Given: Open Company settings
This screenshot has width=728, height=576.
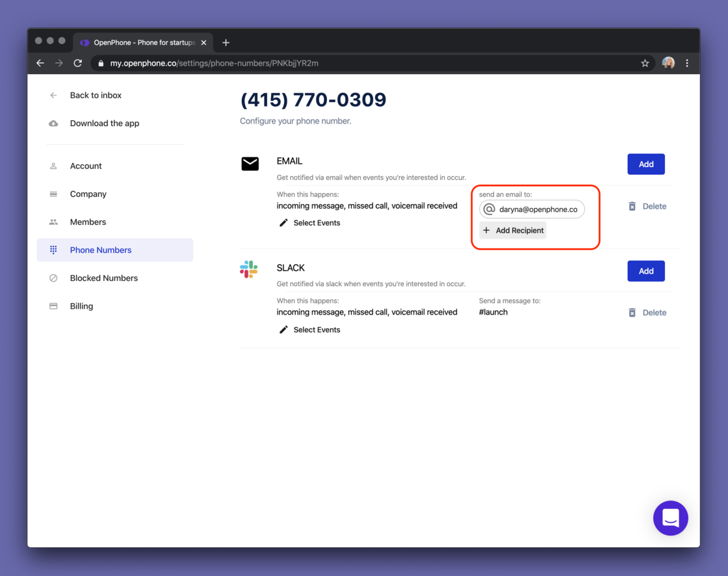Looking at the screenshot, I should point(88,194).
